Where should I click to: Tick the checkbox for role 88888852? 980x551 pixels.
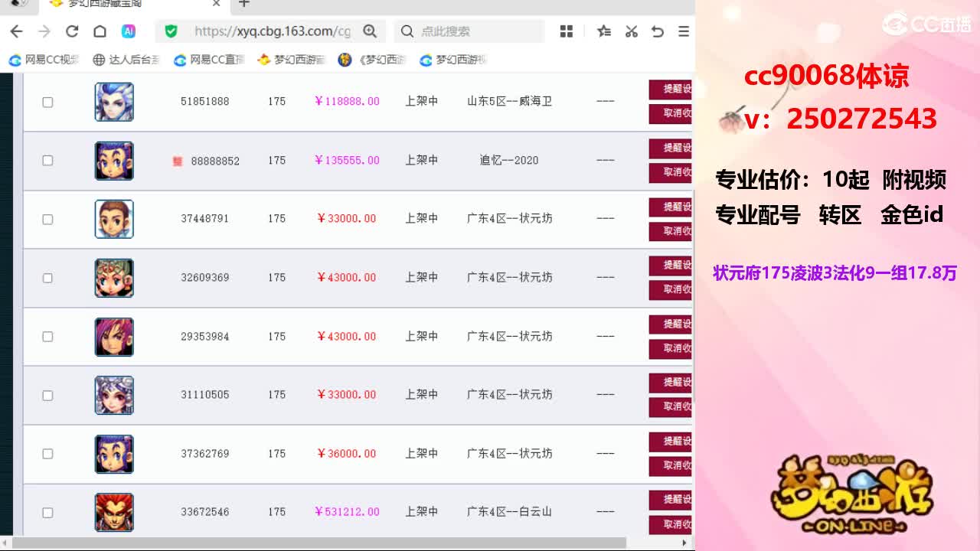coord(47,161)
